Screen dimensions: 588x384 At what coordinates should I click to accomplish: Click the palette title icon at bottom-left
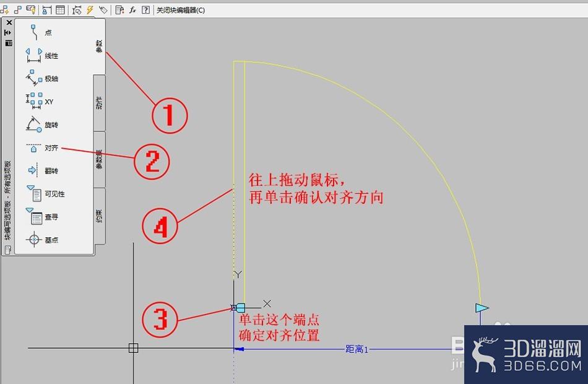(7, 250)
